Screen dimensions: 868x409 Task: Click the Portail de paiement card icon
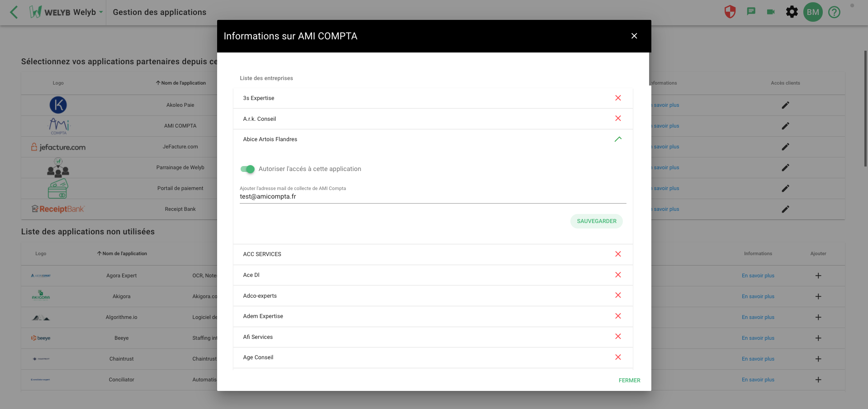[x=58, y=188]
